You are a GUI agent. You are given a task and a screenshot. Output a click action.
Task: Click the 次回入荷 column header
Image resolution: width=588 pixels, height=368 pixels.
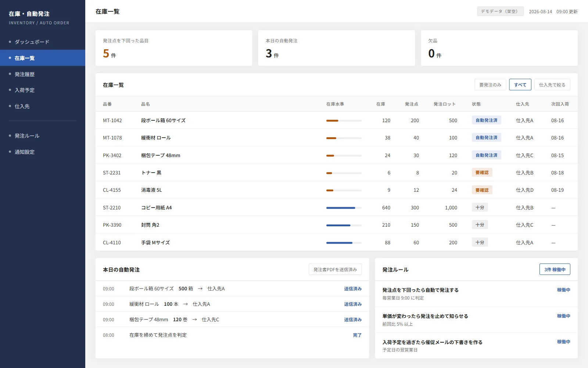(560, 104)
